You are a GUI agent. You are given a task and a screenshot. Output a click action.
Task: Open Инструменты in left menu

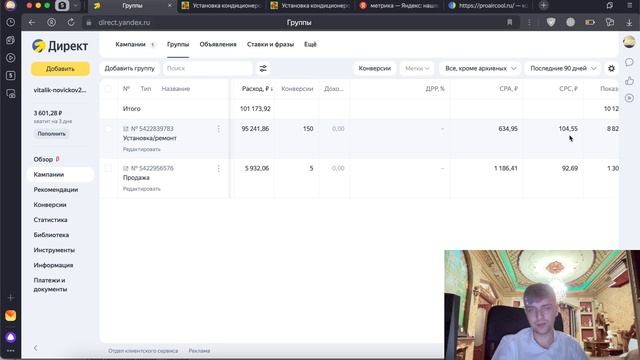[x=54, y=250]
